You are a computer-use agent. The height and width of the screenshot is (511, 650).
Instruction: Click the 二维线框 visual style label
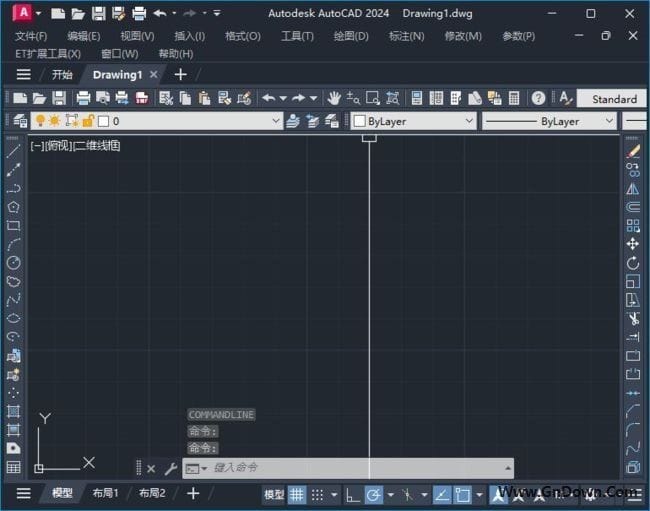pyautogui.click(x=97, y=146)
